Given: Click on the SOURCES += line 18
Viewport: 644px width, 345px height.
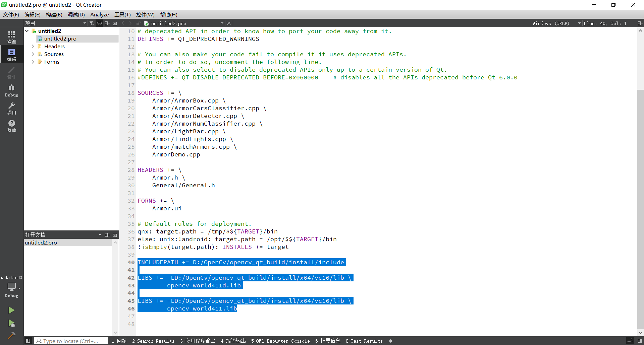Looking at the screenshot, I should click(159, 93).
